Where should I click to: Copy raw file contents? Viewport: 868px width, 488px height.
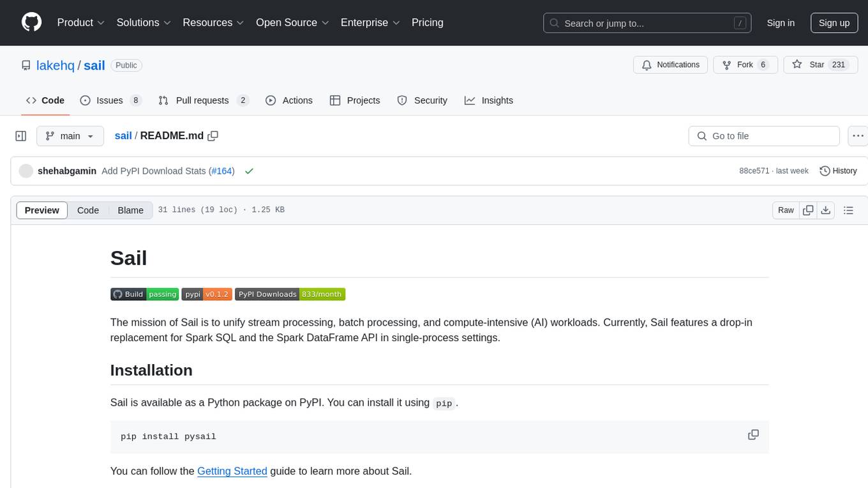coord(808,210)
